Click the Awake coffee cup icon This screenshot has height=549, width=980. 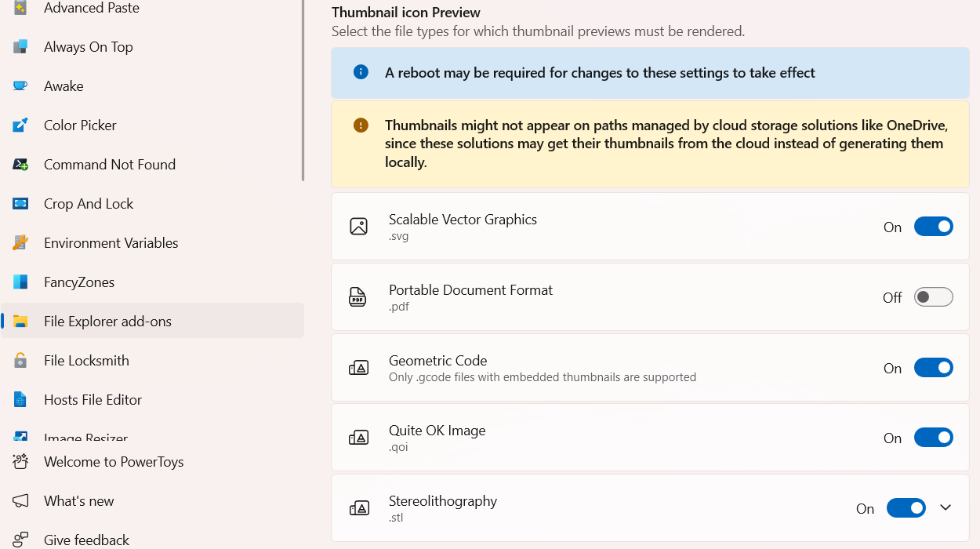(20, 86)
